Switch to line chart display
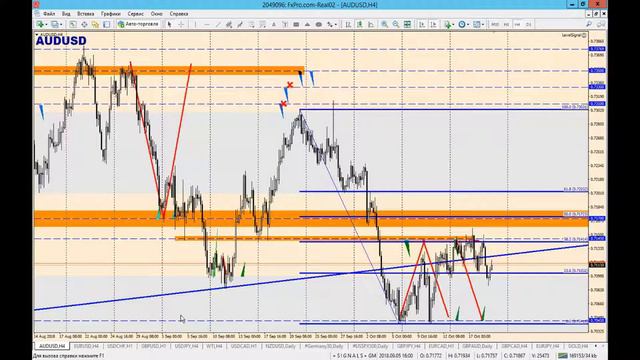 tap(371, 24)
